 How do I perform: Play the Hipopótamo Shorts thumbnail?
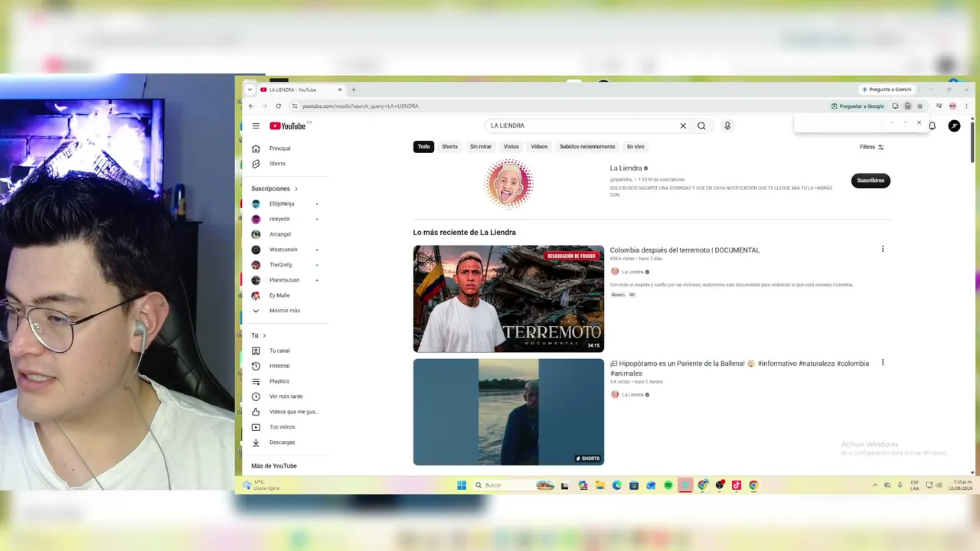[x=508, y=412]
